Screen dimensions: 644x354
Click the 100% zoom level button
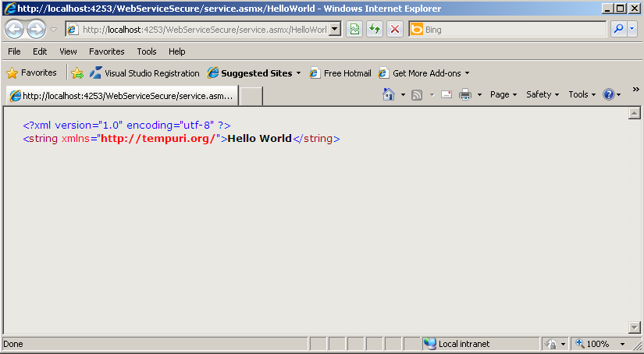coord(592,344)
